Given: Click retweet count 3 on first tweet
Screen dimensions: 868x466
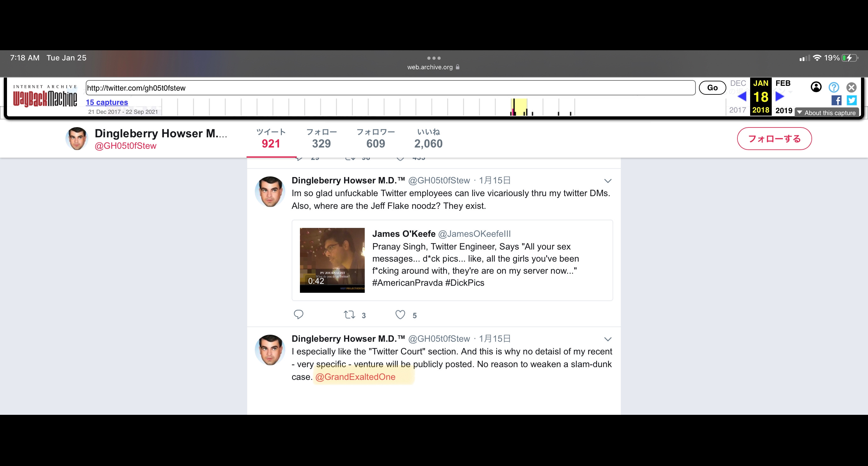Looking at the screenshot, I should click(x=363, y=316).
